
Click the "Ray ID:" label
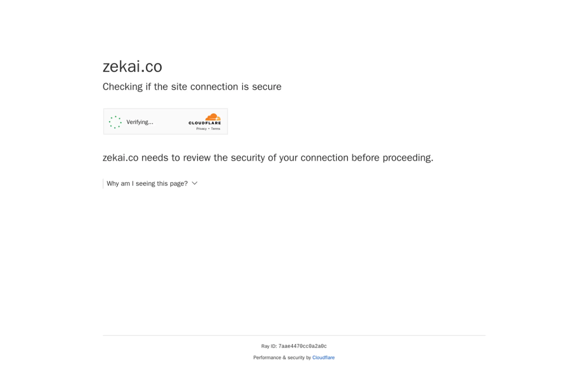[x=269, y=346]
